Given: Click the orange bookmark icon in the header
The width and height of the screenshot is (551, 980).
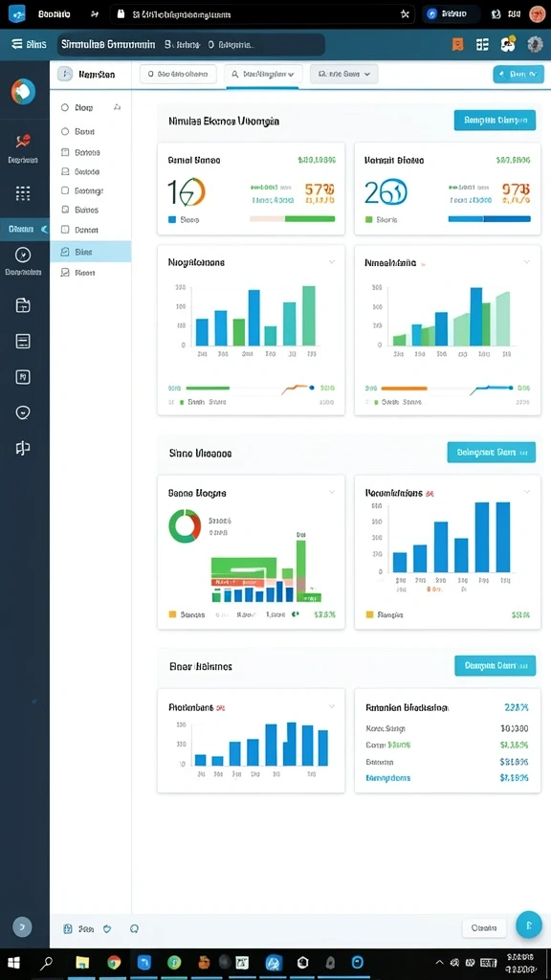Looking at the screenshot, I should point(458,44).
